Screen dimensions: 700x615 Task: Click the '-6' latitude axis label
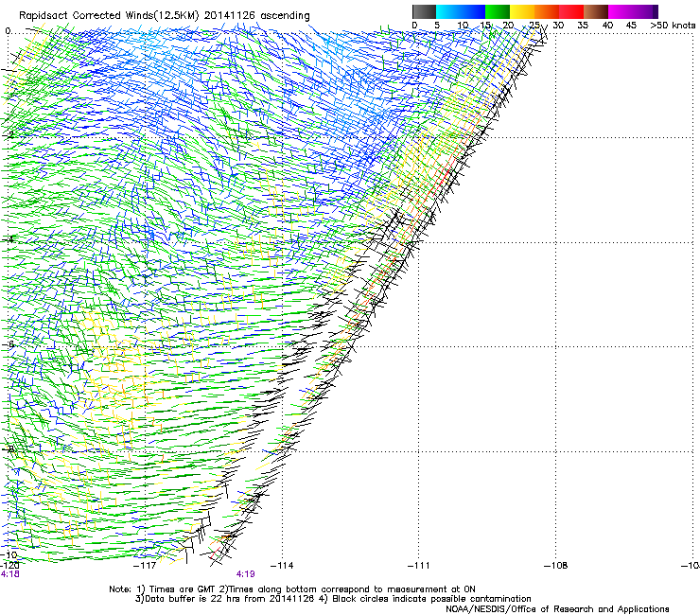pyautogui.click(x=9, y=344)
